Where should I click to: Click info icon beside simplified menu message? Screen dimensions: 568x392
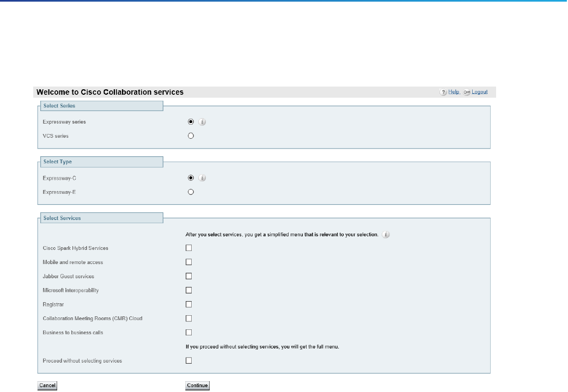[x=386, y=235]
